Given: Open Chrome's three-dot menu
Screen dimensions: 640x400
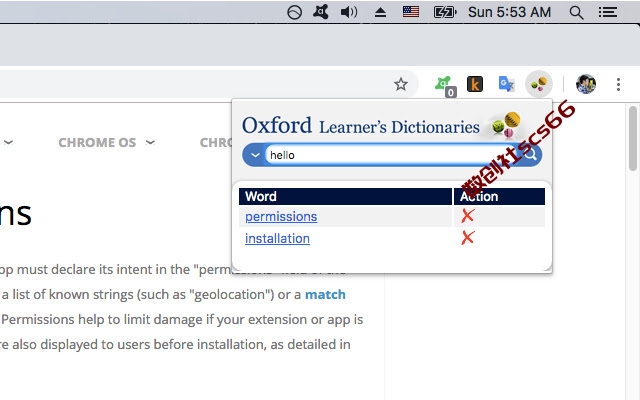Looking at the screenshot, I should pyautogui.click(x=618, y=84).
